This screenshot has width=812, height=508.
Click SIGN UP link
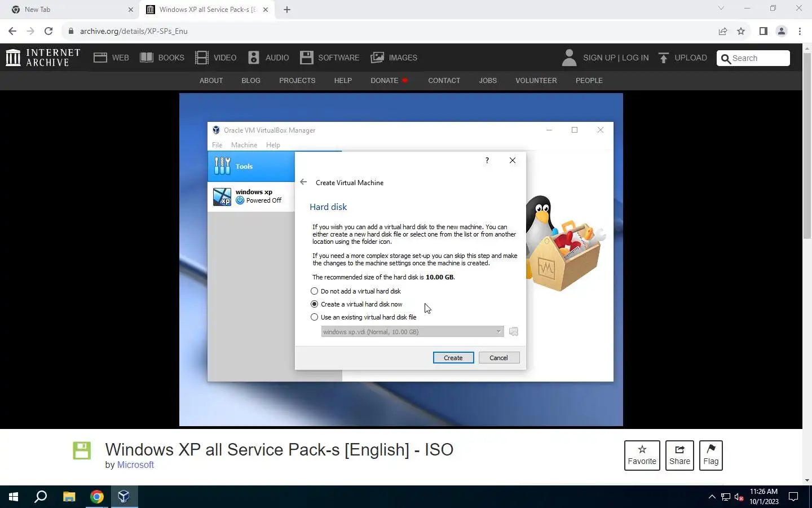pyautogui.click(x=599, y=58)
